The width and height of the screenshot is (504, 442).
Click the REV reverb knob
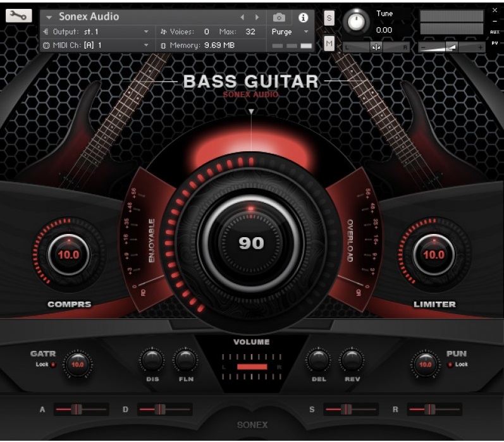tap(352, 360)
